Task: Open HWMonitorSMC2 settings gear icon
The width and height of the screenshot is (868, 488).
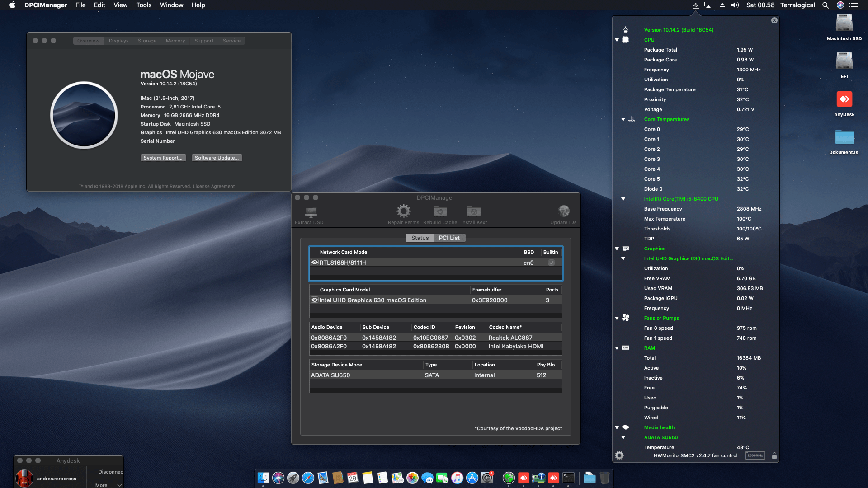Action: pos(618,455)
